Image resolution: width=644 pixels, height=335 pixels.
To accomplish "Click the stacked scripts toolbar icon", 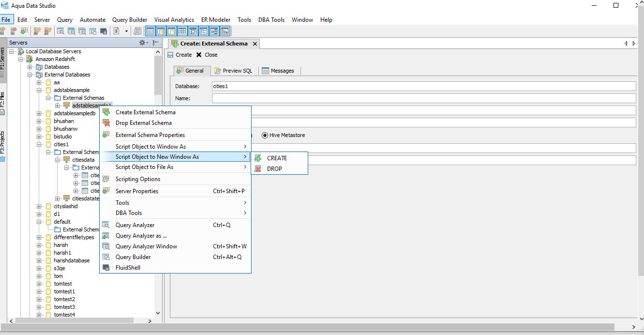I will [x=137, y=31].
